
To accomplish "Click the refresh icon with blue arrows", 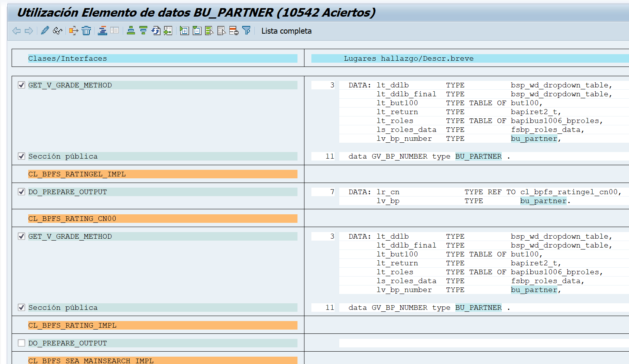I will [156, 31].
